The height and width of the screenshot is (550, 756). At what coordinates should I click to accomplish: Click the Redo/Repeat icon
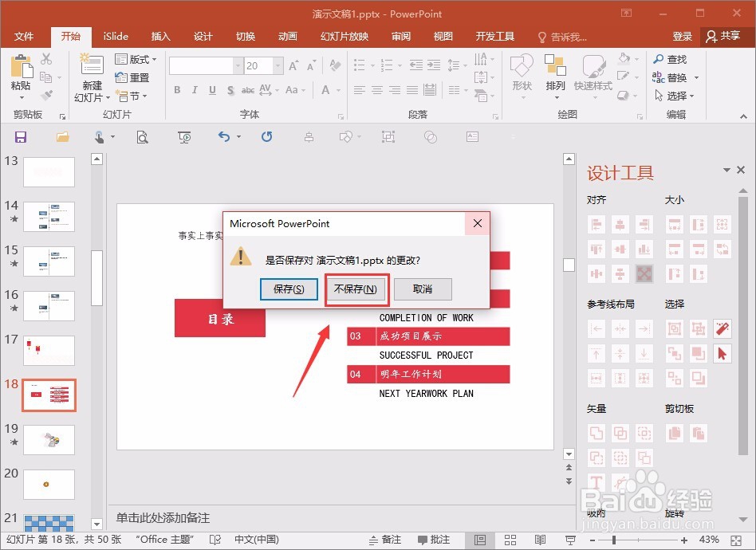point(266,137)
